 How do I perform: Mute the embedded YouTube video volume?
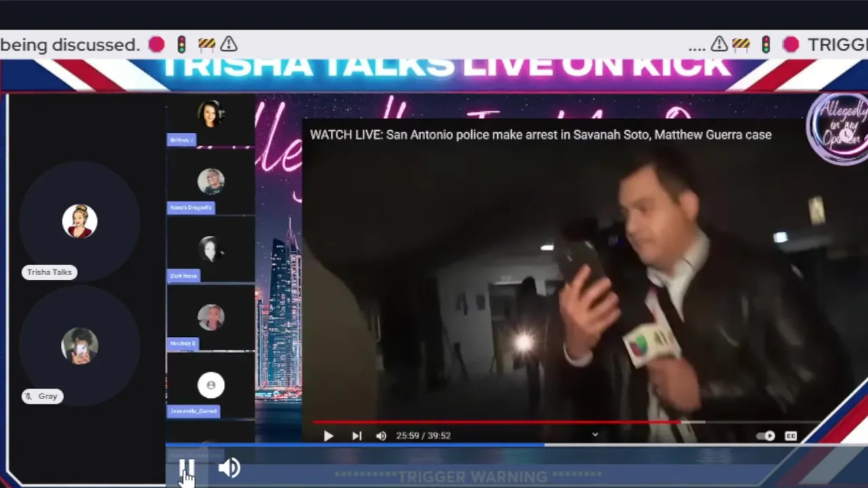click(x=381, y=436)
